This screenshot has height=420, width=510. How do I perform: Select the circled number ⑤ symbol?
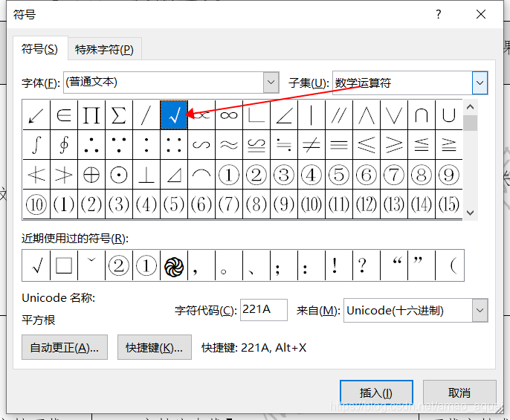[339, 175]
